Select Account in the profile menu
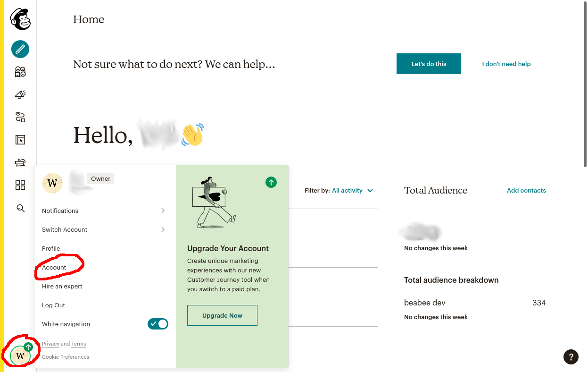The height and width of the screenshot is (372, 588). pyautogui.click(x=54, y=267)
